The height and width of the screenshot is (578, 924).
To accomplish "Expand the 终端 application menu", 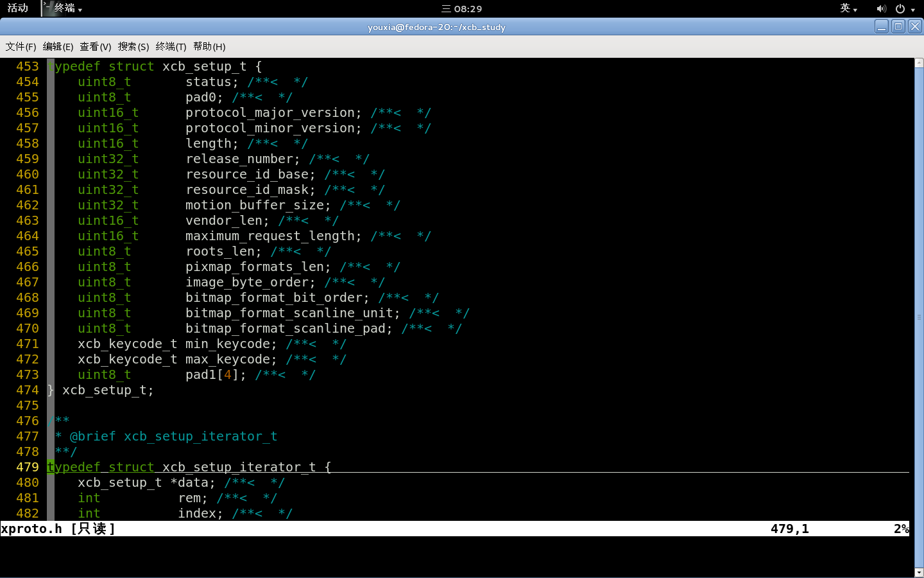I will tap(68, 8).
